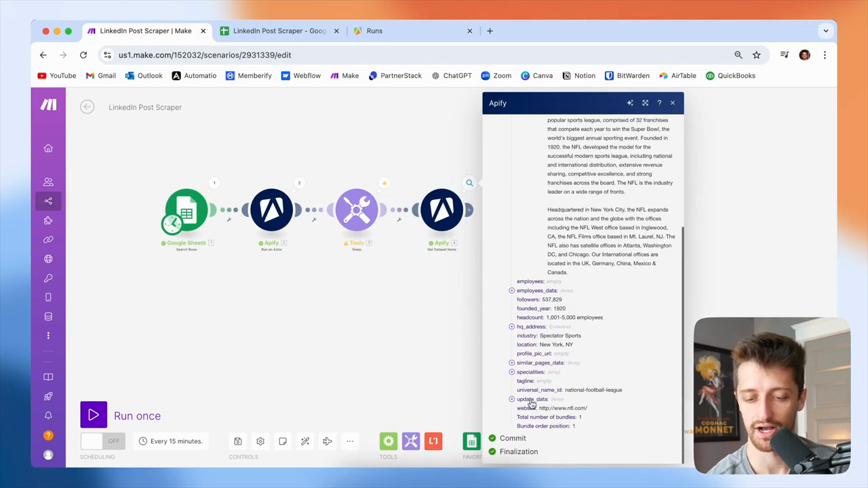Open Resource hub book icon in sidebar
The width and height of the screenshot is (868, 488).
(48, 377)
